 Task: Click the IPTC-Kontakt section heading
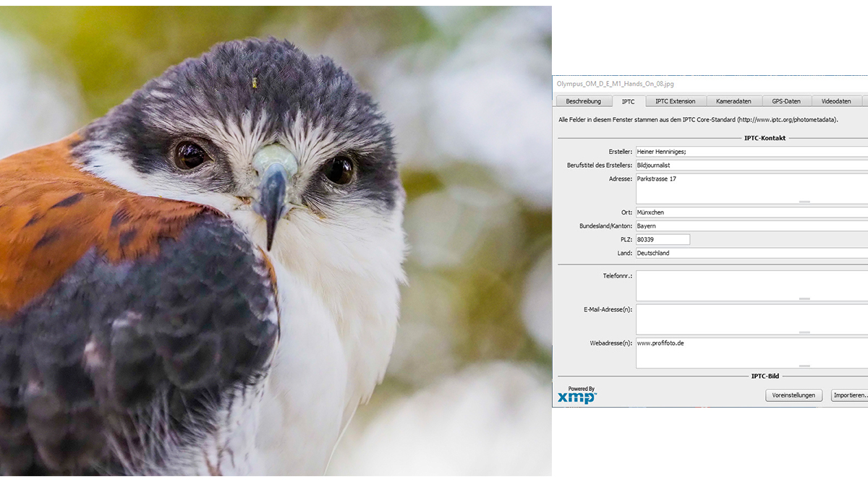pyautogui.click(x=765, y=137)
